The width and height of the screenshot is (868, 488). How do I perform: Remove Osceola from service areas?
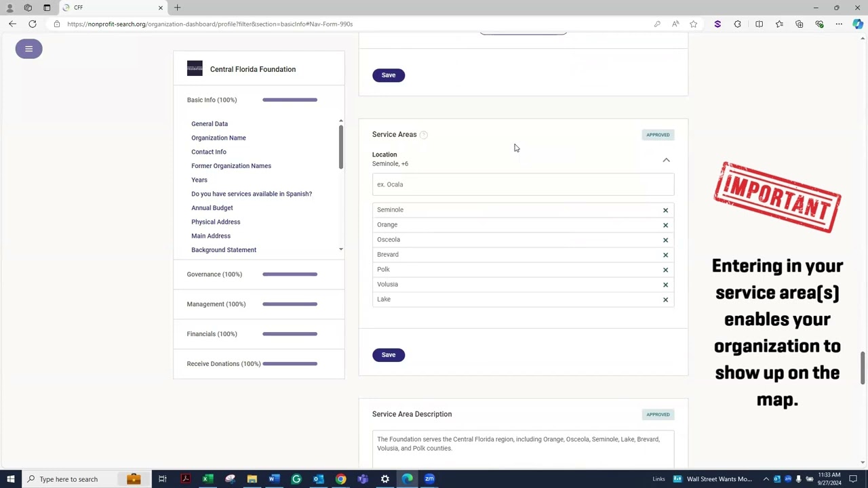(x=665, y=240)
